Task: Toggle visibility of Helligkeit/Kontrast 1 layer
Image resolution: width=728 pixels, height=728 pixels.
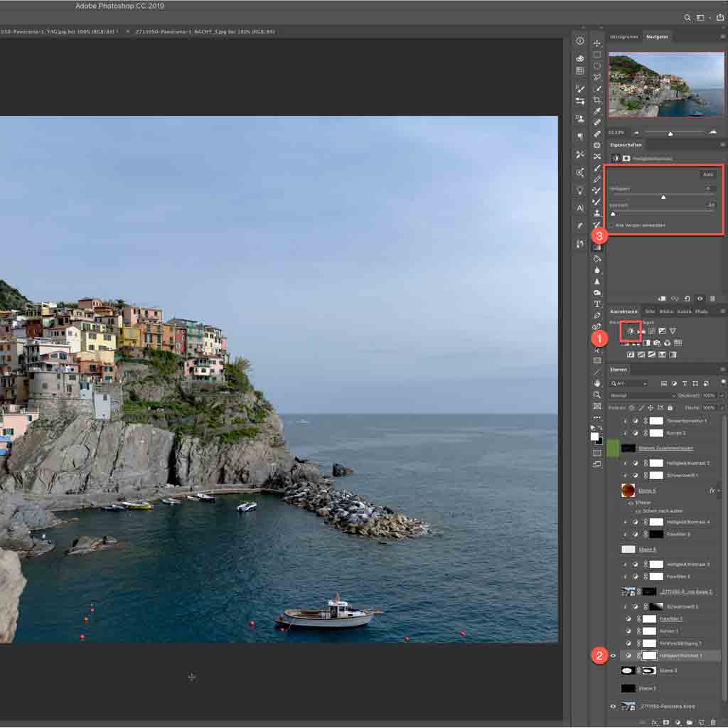Action: 613,655
